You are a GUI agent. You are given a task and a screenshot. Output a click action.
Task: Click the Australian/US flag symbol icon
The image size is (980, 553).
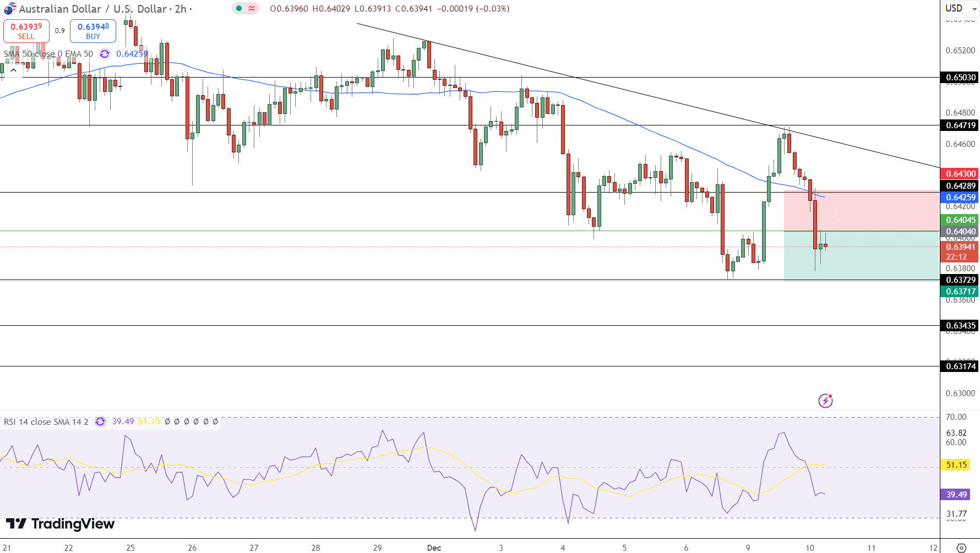(9, 9)
